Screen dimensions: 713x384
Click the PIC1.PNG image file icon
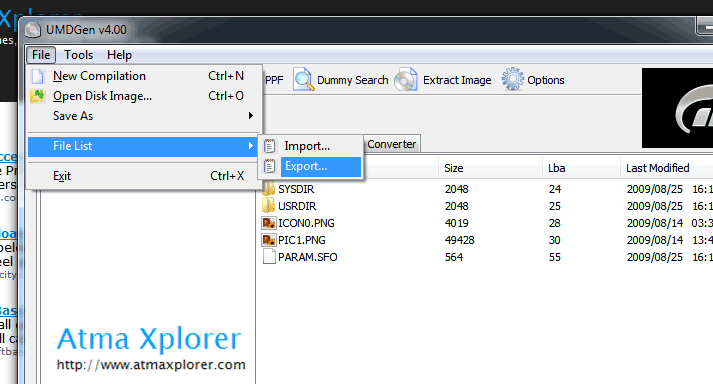[x=269, y=240]
